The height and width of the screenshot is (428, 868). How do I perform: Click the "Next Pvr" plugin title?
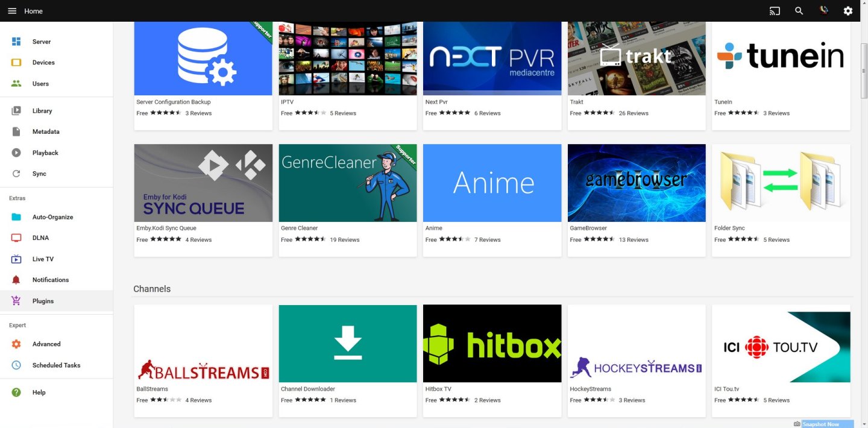[x=436, y=102]
